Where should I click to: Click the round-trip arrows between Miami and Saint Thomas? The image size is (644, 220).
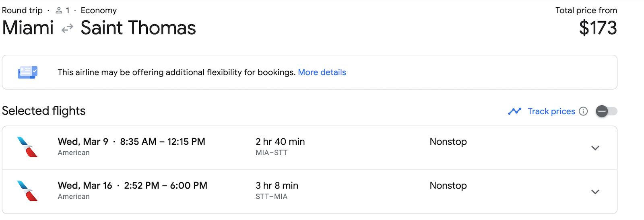[67, 28]
